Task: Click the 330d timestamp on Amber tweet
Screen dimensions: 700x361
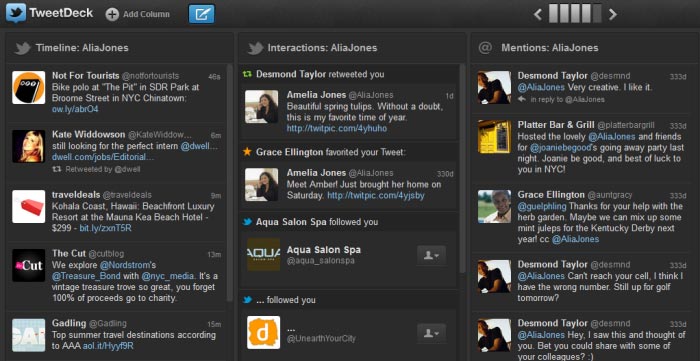Action: pos(445,174)
